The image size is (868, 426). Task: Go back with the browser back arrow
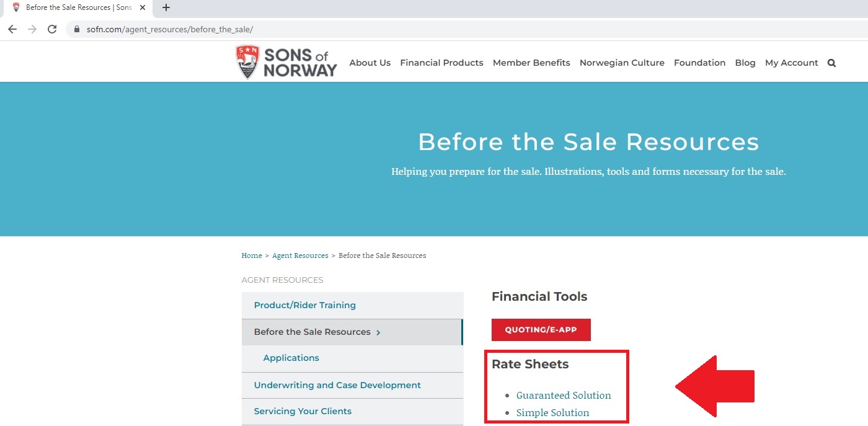click(12, 29)
